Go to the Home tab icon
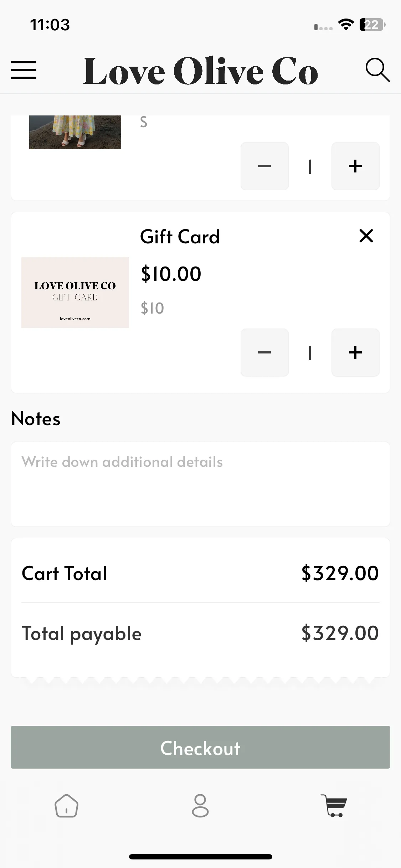This screenshot has height=868, width=401. (x=66, y=806)
